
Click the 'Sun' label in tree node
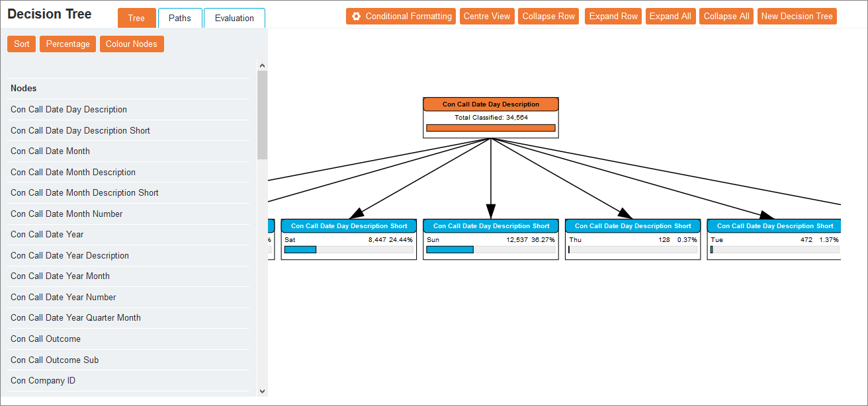pyautogui.click(x=433, y=240)
